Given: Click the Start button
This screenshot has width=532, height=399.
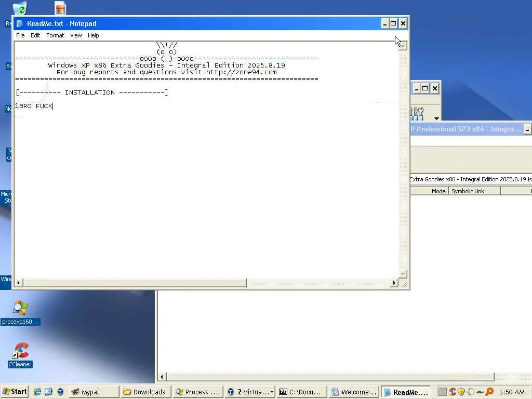Looking at the screenshot, I should point(14,392).
